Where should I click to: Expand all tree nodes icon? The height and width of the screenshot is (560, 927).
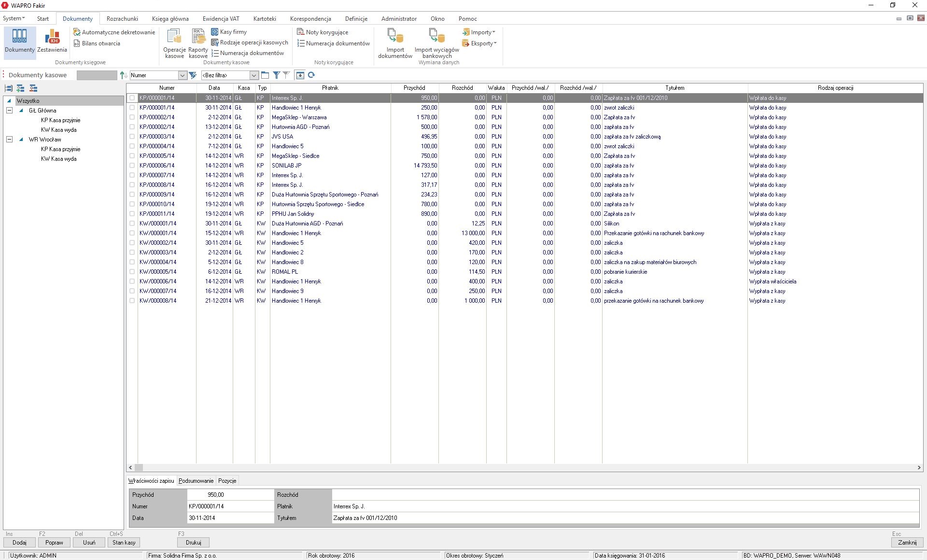coord(20,88)
